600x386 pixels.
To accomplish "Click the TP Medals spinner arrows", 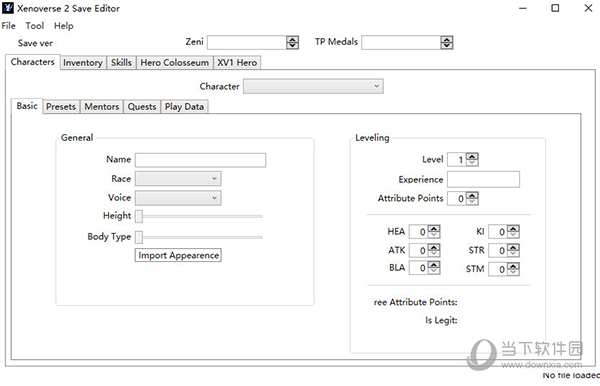I will (447, 42).
